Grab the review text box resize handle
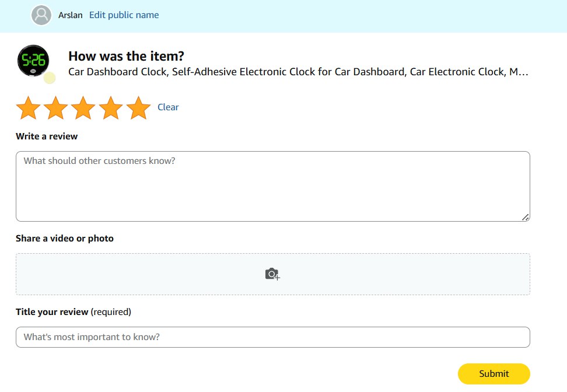This screenshot has width=567, height=392. click(x=526, y=217)
